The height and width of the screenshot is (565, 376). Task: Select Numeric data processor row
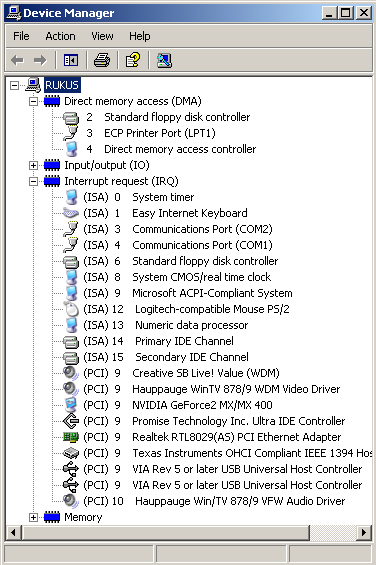click(165, 325)
